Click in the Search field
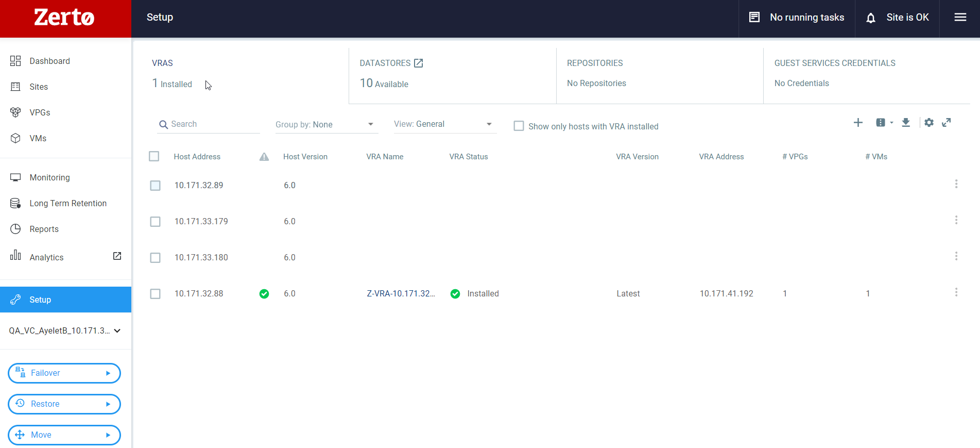 tap(209, 124)
